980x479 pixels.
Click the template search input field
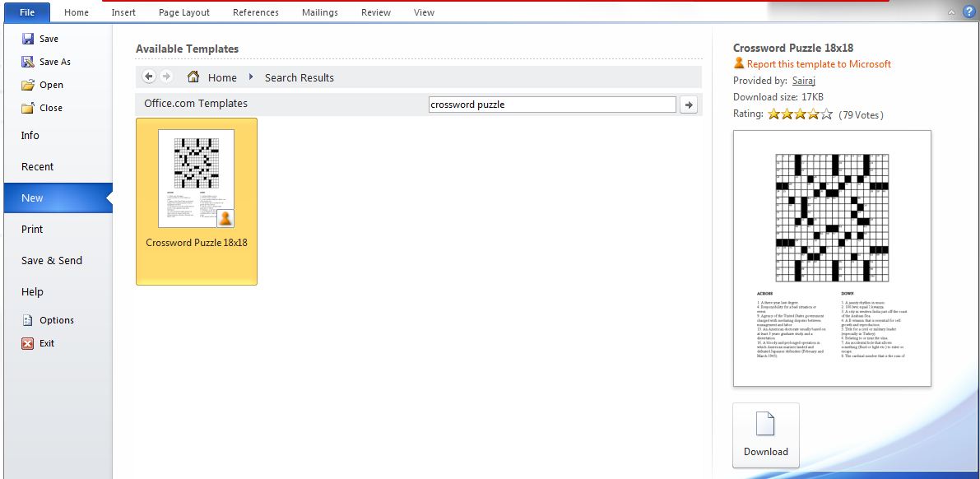tap(552, 105)
